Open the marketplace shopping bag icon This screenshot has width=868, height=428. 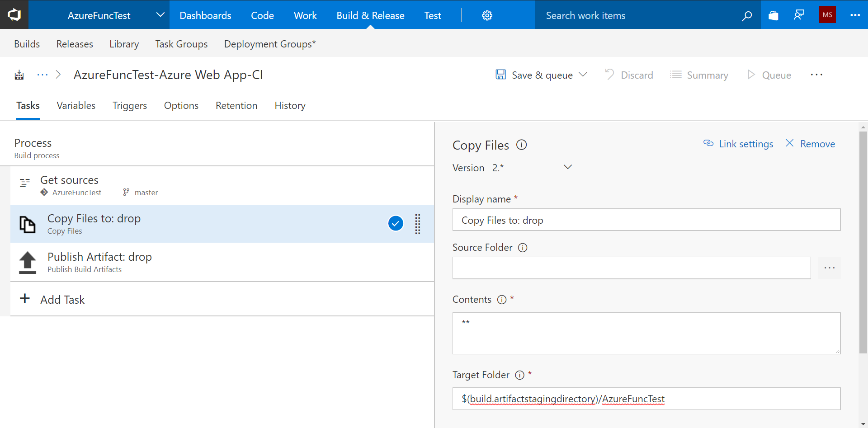(x=774, y=15)
